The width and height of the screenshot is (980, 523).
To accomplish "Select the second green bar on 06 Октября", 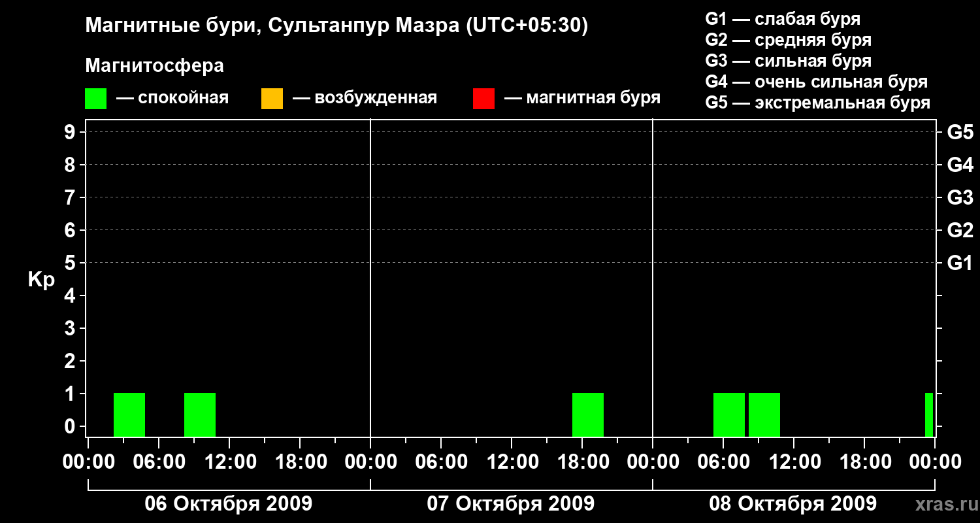I will [x=200, y=414].
